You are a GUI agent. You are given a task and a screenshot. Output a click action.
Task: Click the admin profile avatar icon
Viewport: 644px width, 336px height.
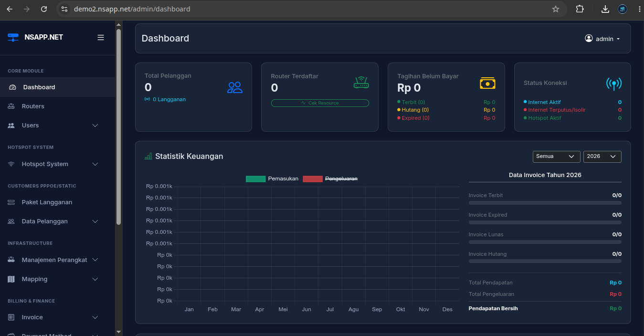tap(589, 39)
